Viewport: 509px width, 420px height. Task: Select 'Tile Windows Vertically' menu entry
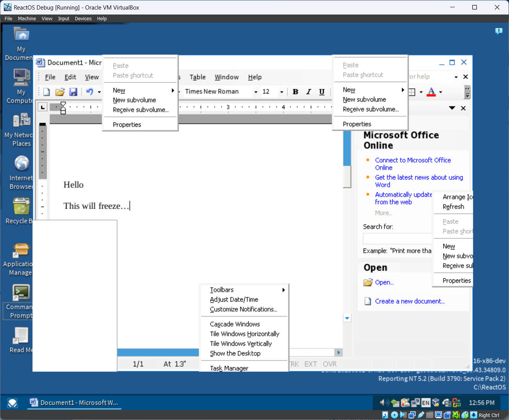pos(244,344)
